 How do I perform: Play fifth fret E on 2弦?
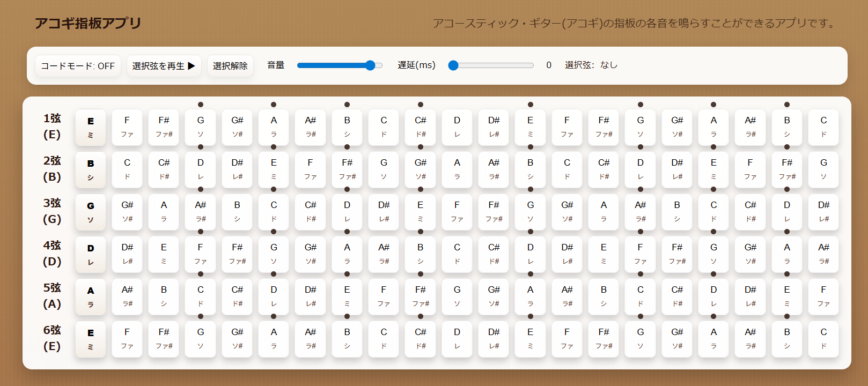274,170
